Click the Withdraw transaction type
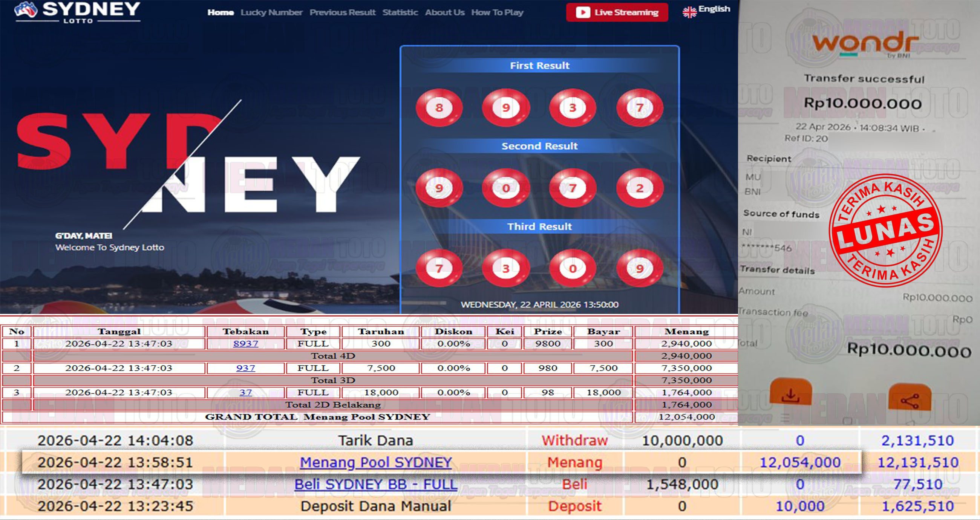The width and height of the screenshot is (980, 520). click(574, 440)
